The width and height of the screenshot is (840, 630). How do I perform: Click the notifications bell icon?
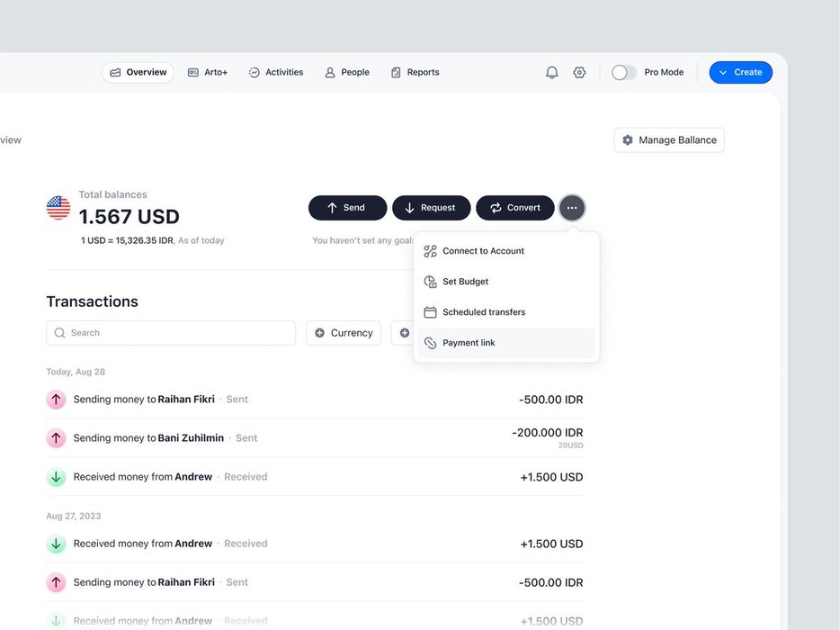(x=552, y=73)
